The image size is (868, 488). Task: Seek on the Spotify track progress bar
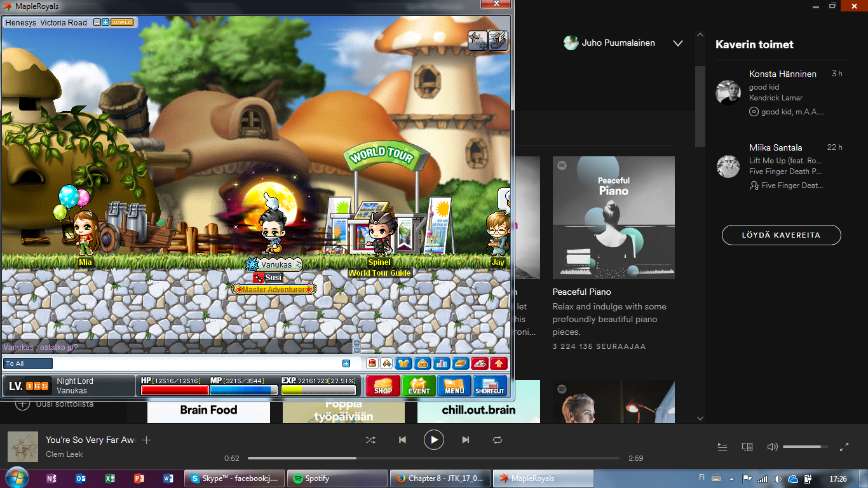tap(433, 458)
